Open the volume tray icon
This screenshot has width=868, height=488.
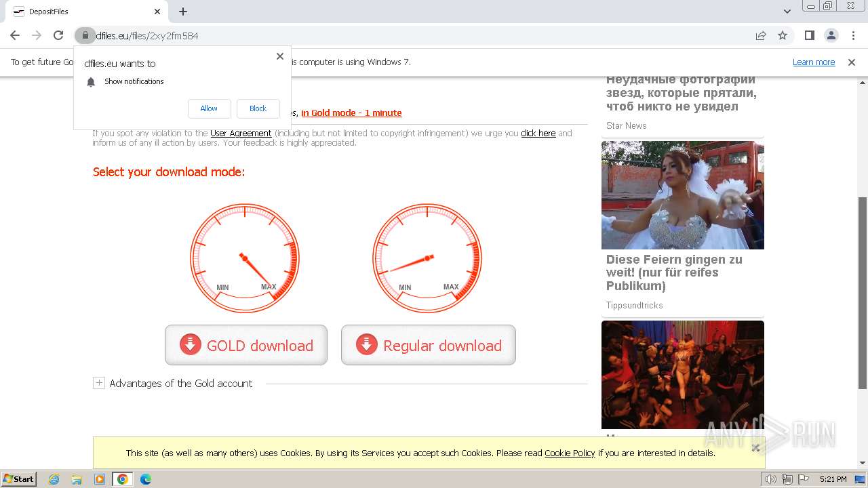771,479
